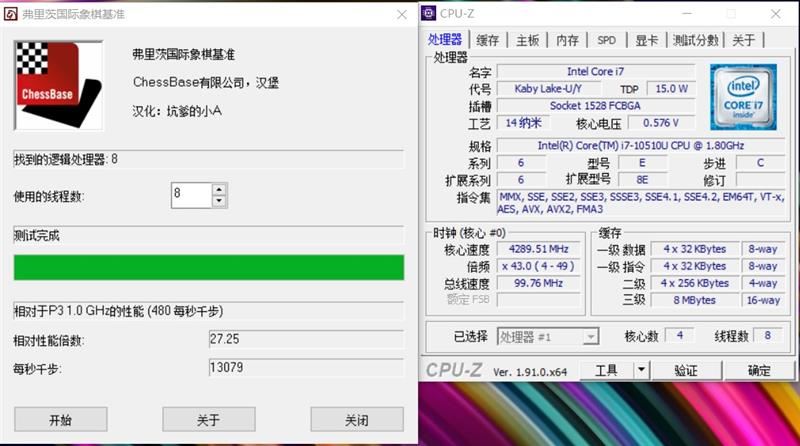Click the specification i7-10510U CPU text
The image size is (800, 446).
tap(641, 145)
